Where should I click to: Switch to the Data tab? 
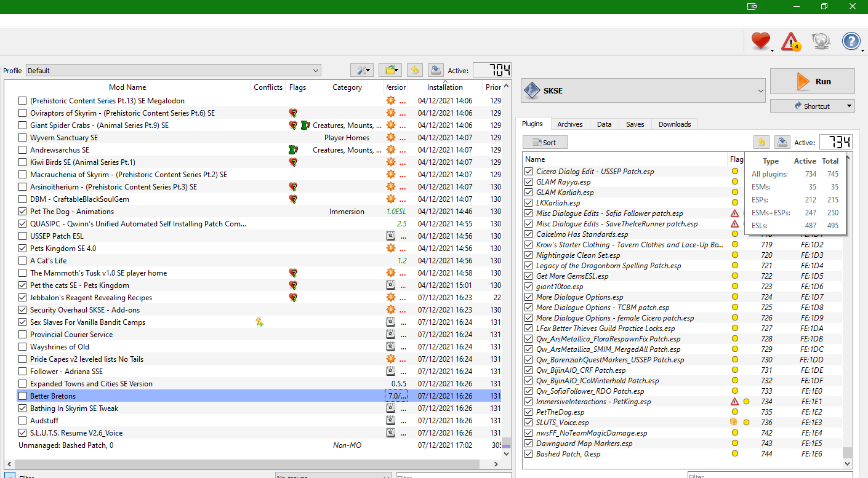point(604,124)
